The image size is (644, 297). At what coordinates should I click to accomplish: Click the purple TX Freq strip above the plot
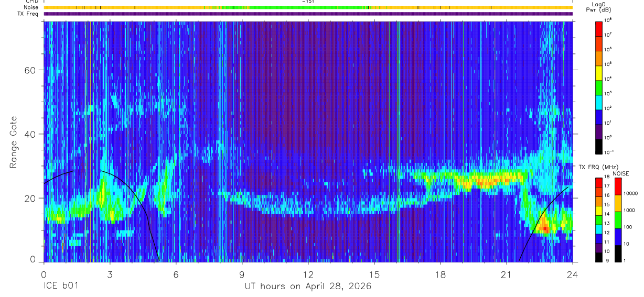[x=308, y=14]
